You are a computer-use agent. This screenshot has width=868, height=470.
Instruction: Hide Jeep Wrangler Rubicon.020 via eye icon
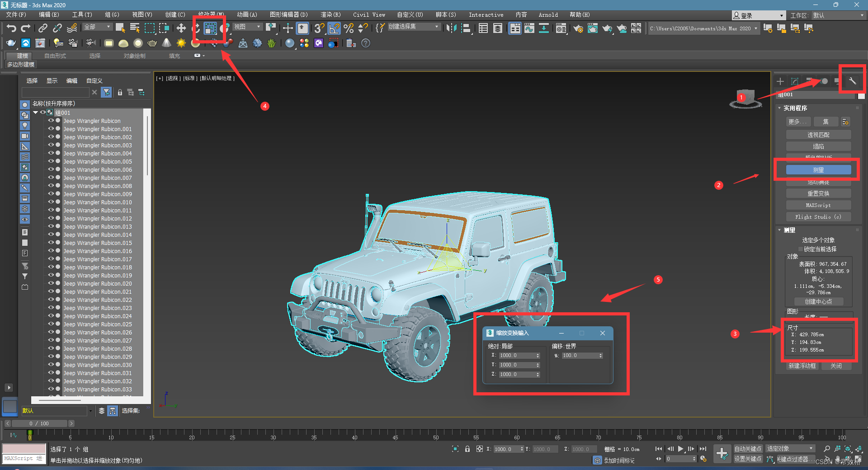51,283
